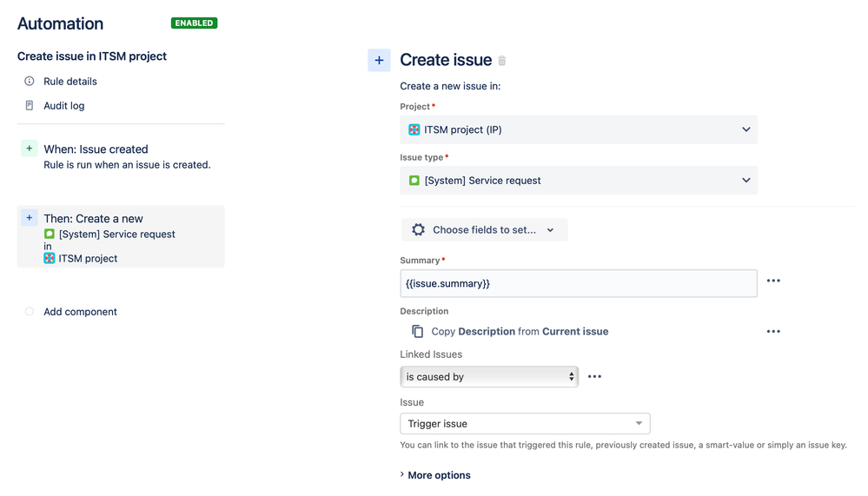Click the Automation heading

[60, 23]
